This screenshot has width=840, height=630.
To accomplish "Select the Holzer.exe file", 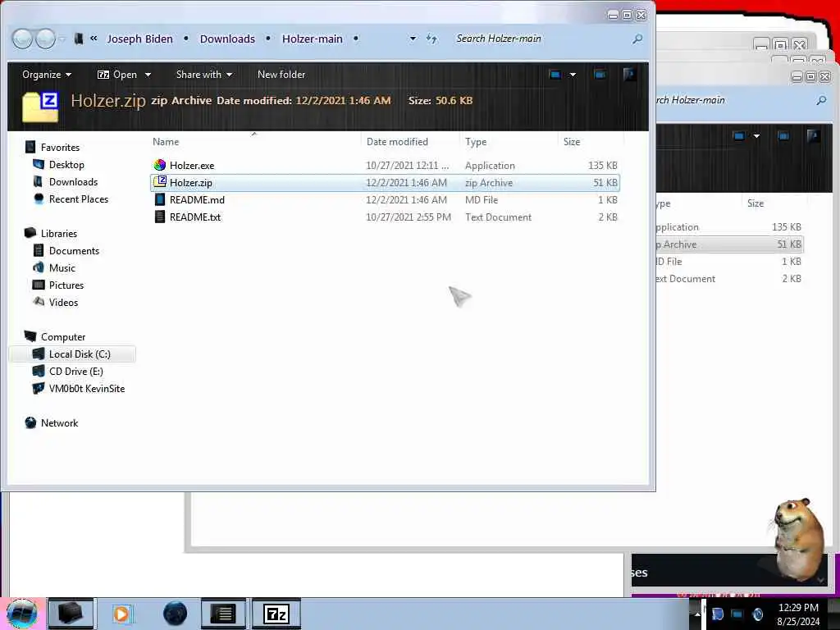I will [x=385, y=166].
